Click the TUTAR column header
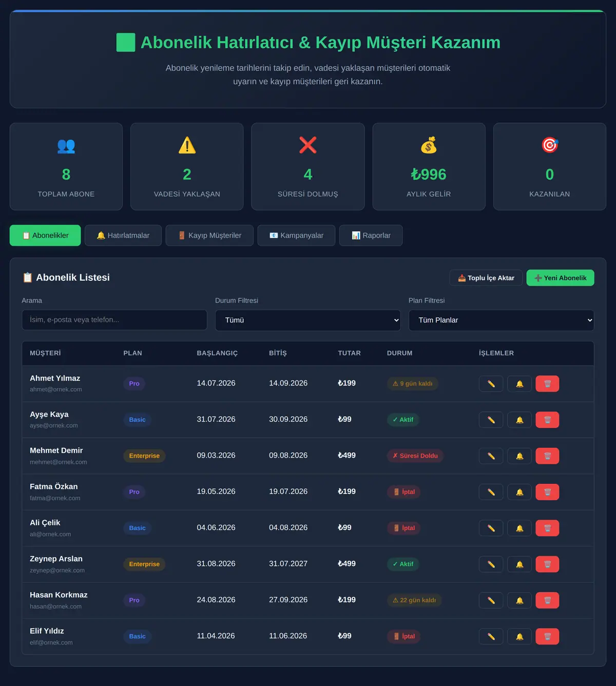 (349, 353)
